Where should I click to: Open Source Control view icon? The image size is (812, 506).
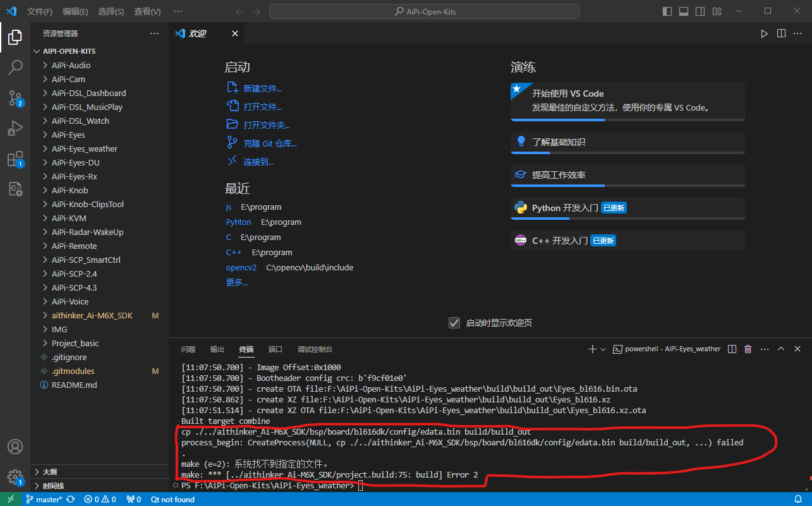15,98
